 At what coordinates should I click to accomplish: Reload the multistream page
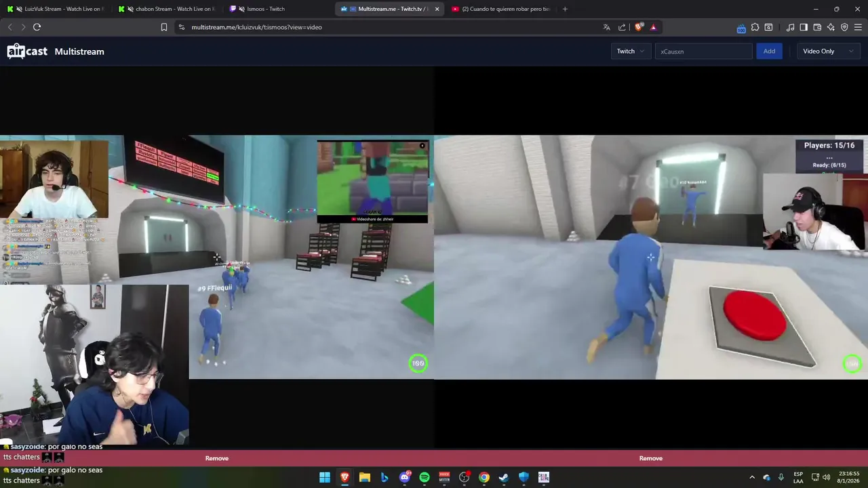[x=37, y=27]
